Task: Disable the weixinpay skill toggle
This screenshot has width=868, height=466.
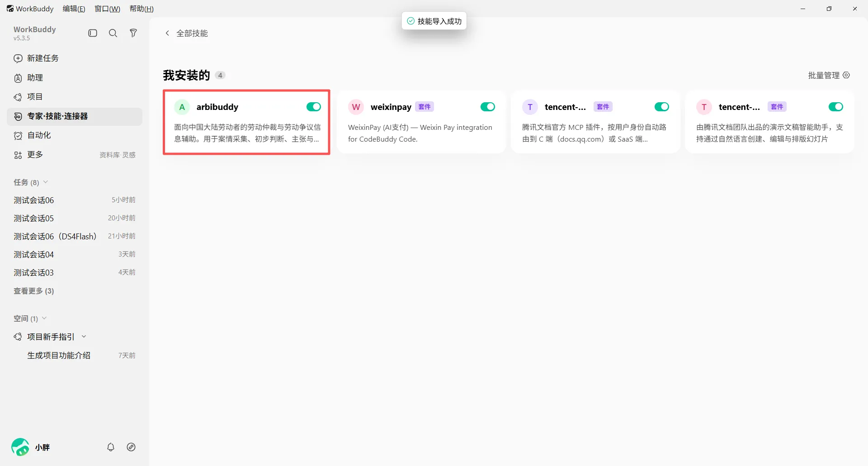Action: point(488,107)
